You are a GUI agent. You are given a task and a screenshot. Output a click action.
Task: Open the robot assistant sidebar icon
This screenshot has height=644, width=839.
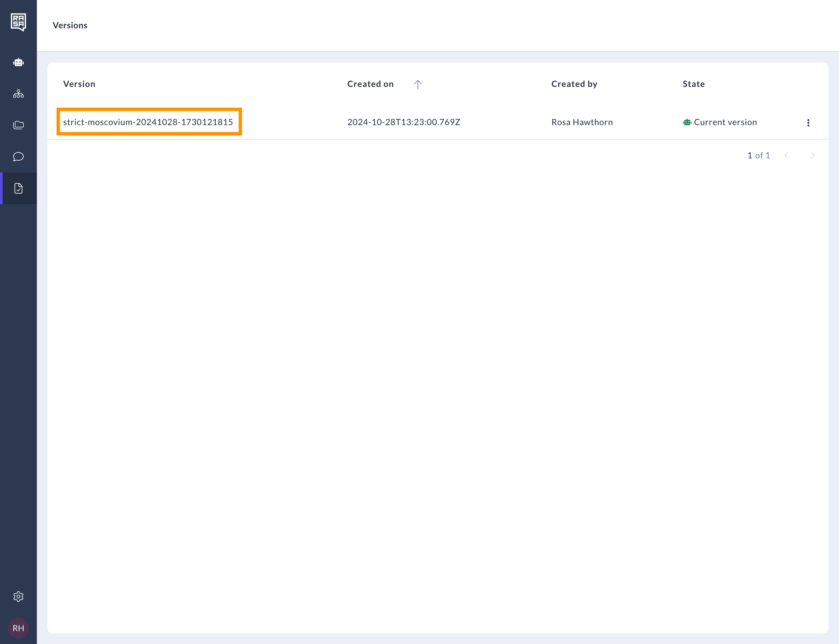(x=18, y=62)
